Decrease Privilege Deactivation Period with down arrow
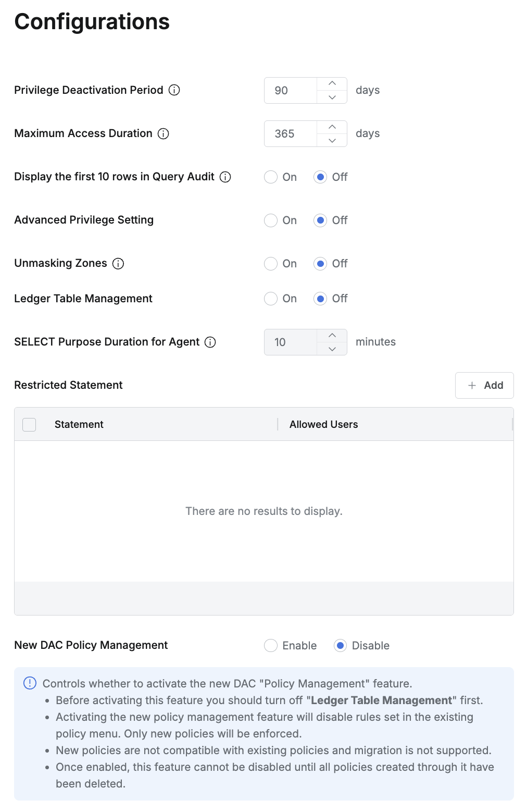The image size is (527, 812). tap(332, 97)
